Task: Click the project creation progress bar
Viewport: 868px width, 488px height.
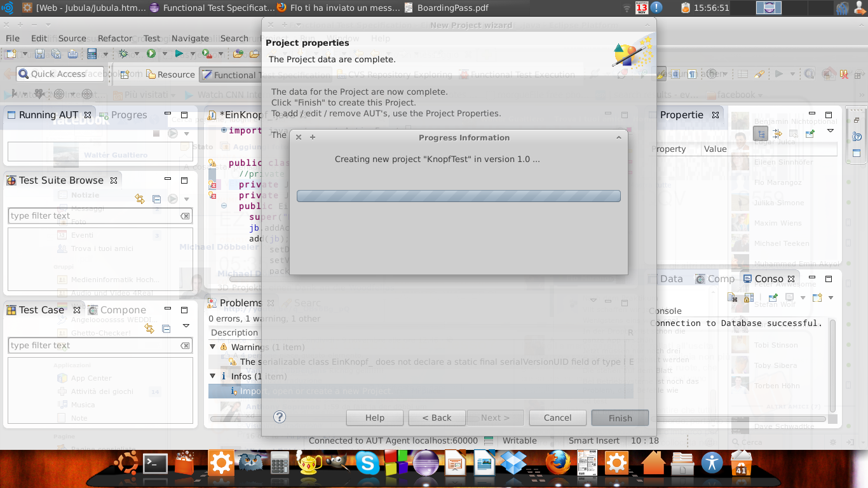Action: 459,196
